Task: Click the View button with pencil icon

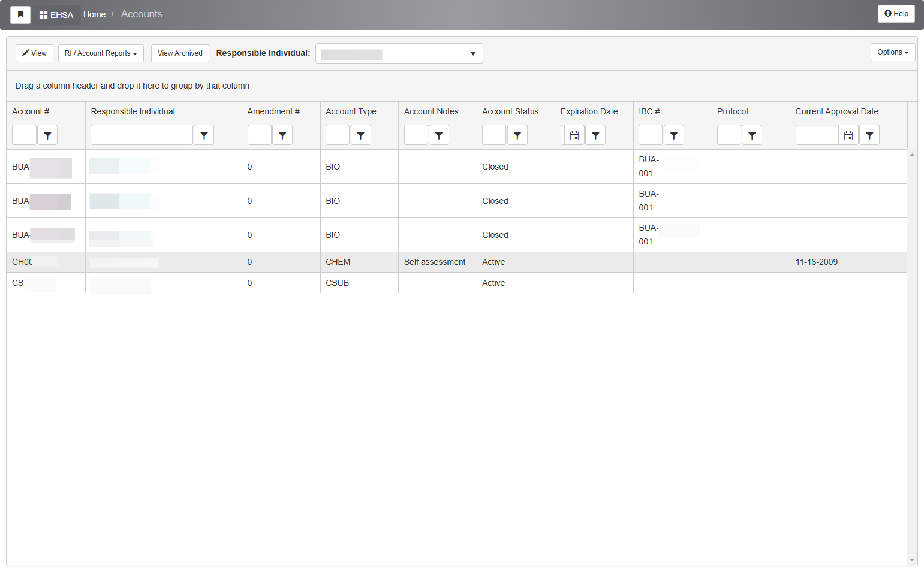Action: point(34,53)
